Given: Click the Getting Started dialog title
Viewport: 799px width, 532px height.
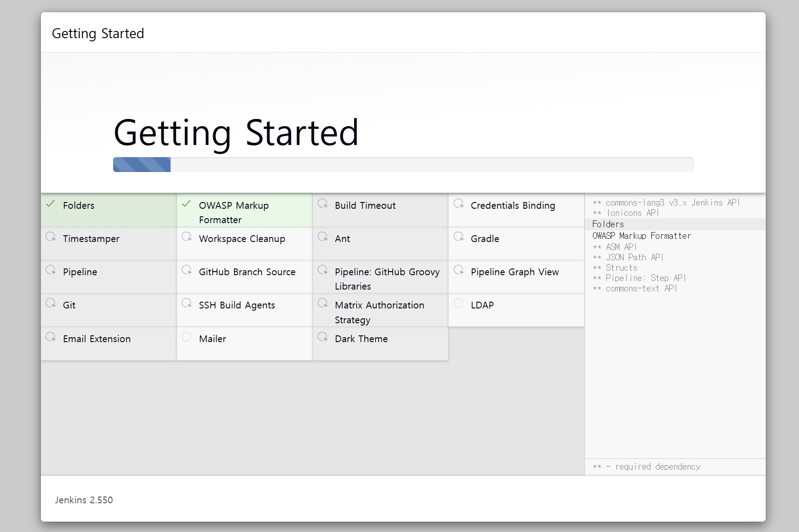Looking at the screenshot, I should pyautogui.click(x=98, y=34).
